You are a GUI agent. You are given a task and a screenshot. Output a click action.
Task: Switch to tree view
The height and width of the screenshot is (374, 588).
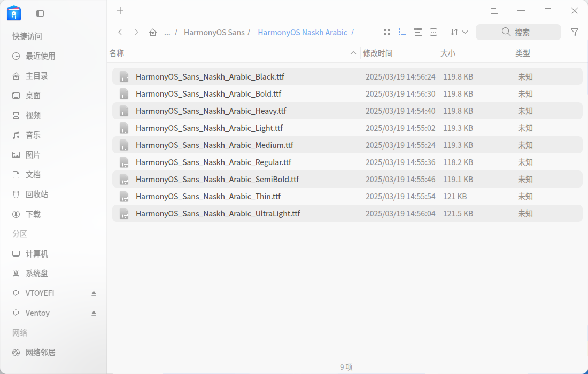point(418,32)
